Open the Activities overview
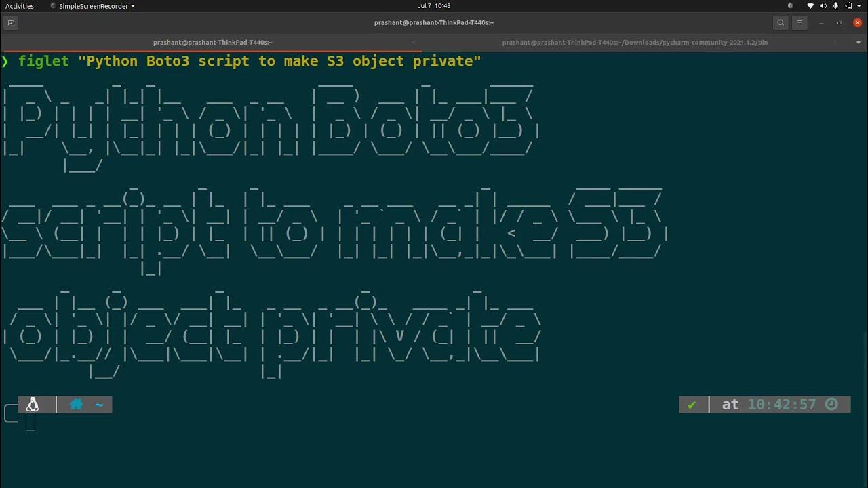Image resolution: width=868 pixels, height=488 pixels. (20, 6)
